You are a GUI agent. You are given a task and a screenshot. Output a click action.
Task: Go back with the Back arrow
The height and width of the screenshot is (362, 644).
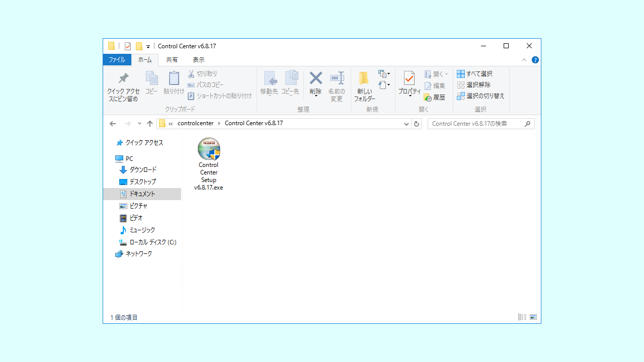[113, 124]
